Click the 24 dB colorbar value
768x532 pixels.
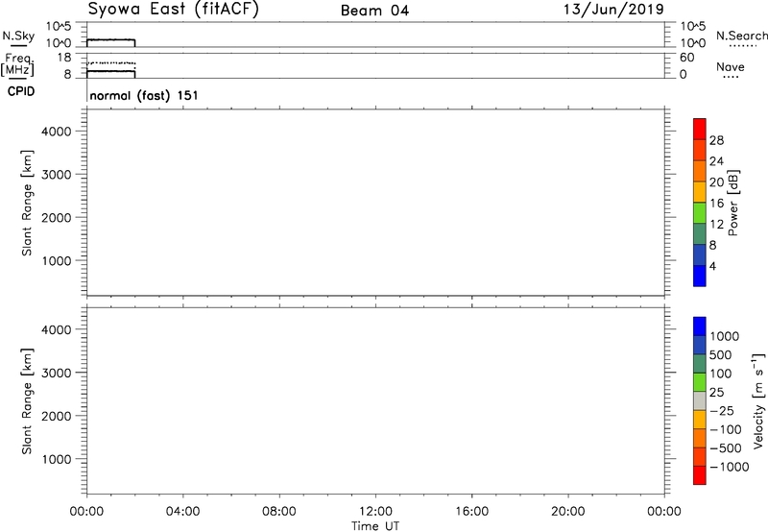pos(716,161)
